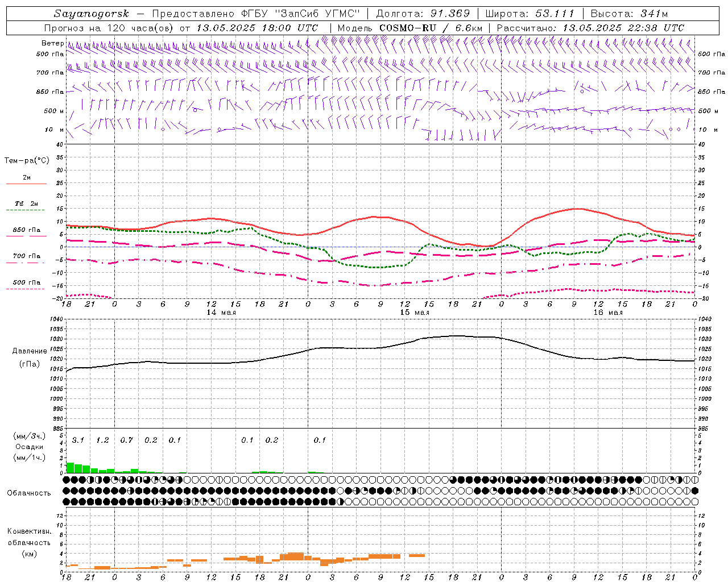This screenshot has width=728, height=582.
Task: Click the "500 гПа" legend entry in temperature panel
Action: pyautogui.click(x=26, y=282)
